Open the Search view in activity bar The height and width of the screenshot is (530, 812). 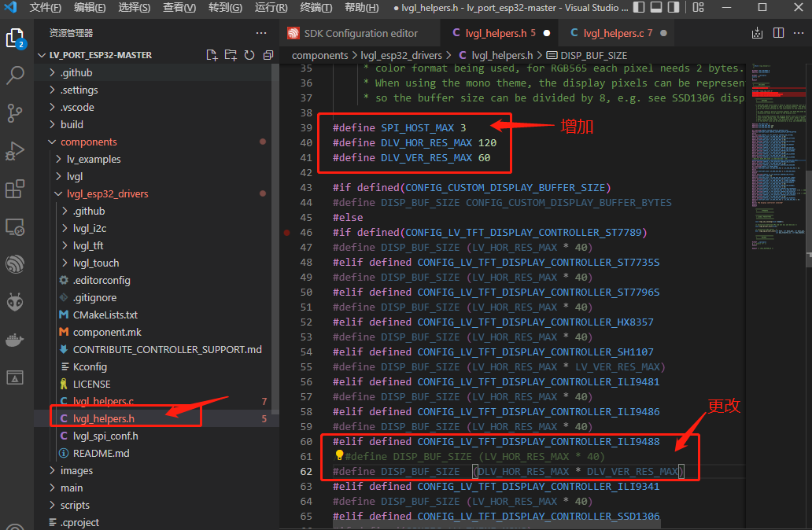pos(15,75)
